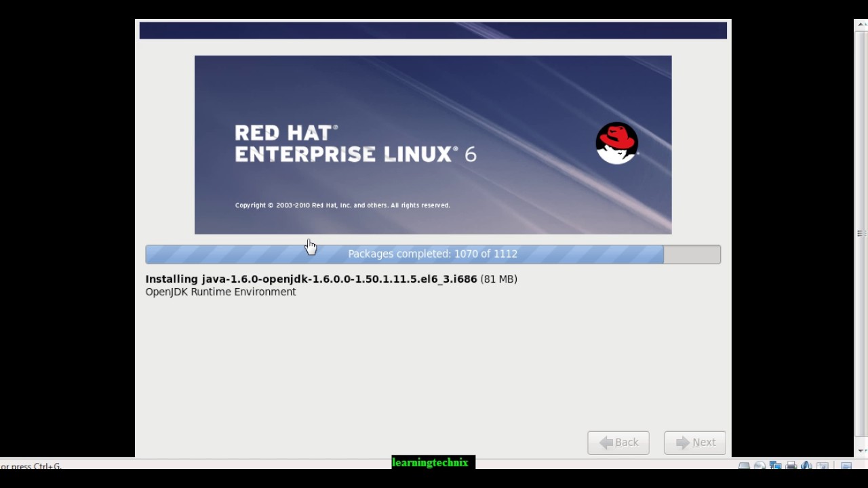Click the vertical scrollbar up arrow
Image resolution: width=868 pixels, height=488 pixels.
[x=861, y=24]
